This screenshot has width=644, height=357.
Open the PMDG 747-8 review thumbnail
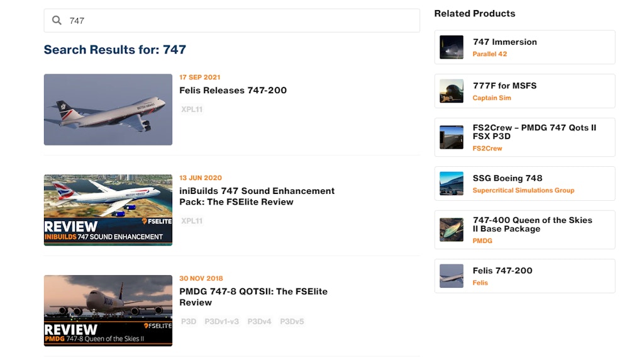108,310
